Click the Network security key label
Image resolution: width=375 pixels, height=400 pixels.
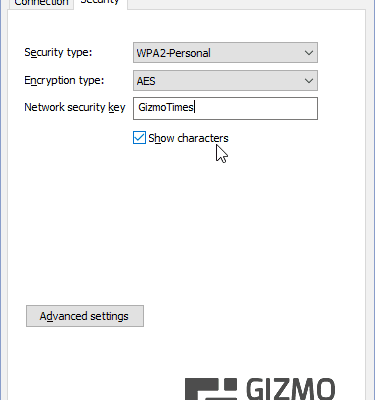(x=75, y=107)
